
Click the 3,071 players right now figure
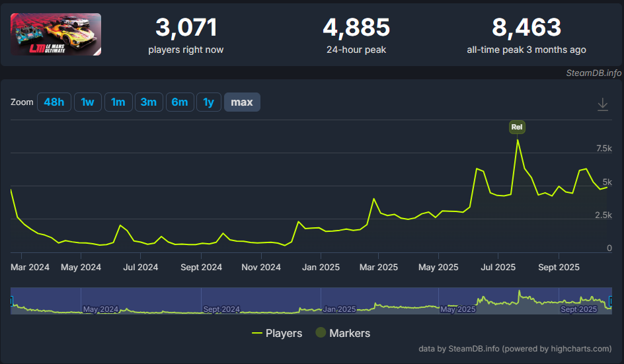click(186, 27)
